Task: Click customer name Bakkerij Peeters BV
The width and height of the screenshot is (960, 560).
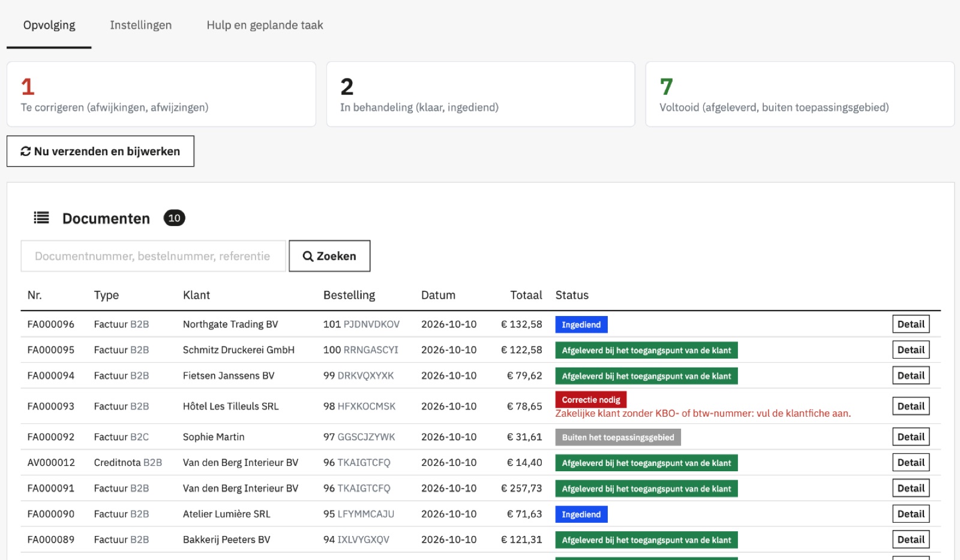Action: (x=227, y=540)
